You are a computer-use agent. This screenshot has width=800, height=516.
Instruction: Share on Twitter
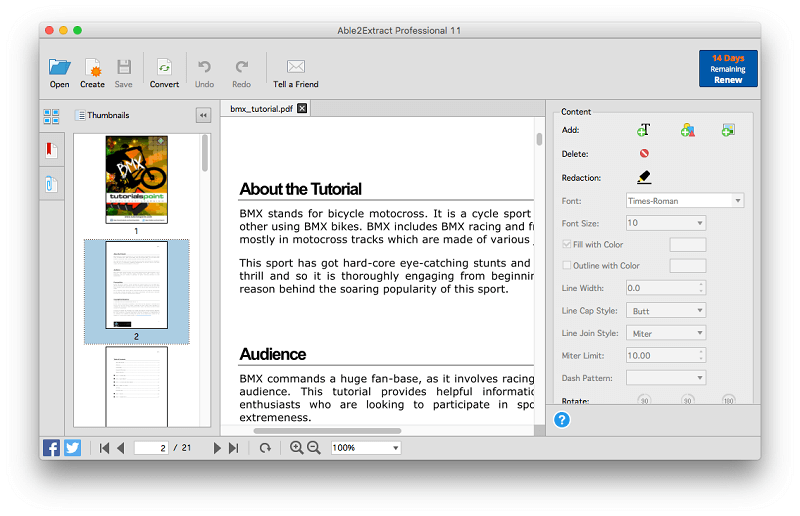click(72, 448)
